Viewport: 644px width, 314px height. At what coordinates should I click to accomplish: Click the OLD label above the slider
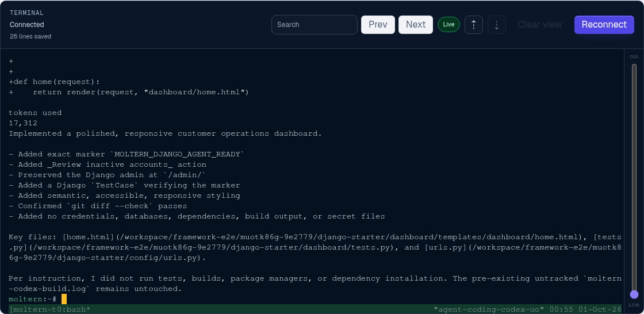click(x=634, y=57)
